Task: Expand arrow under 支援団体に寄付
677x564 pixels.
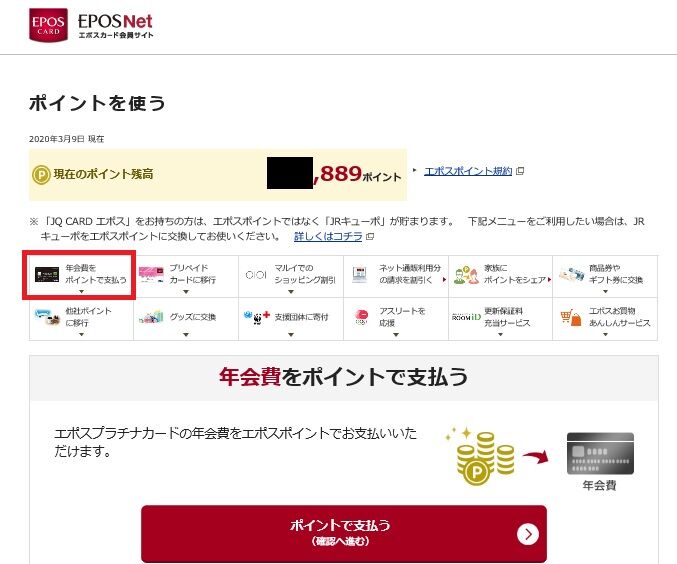Action: (x=291, y=334)
